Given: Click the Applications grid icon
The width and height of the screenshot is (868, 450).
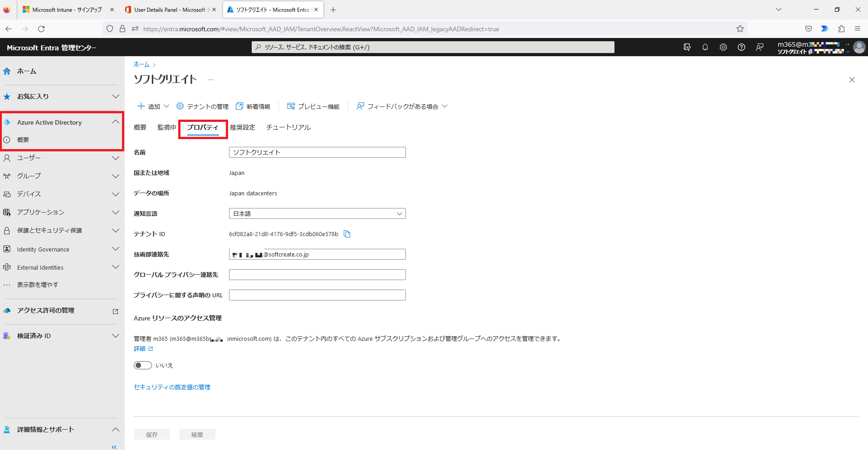Looking at the screenshot, I should (x=7, y=212).
